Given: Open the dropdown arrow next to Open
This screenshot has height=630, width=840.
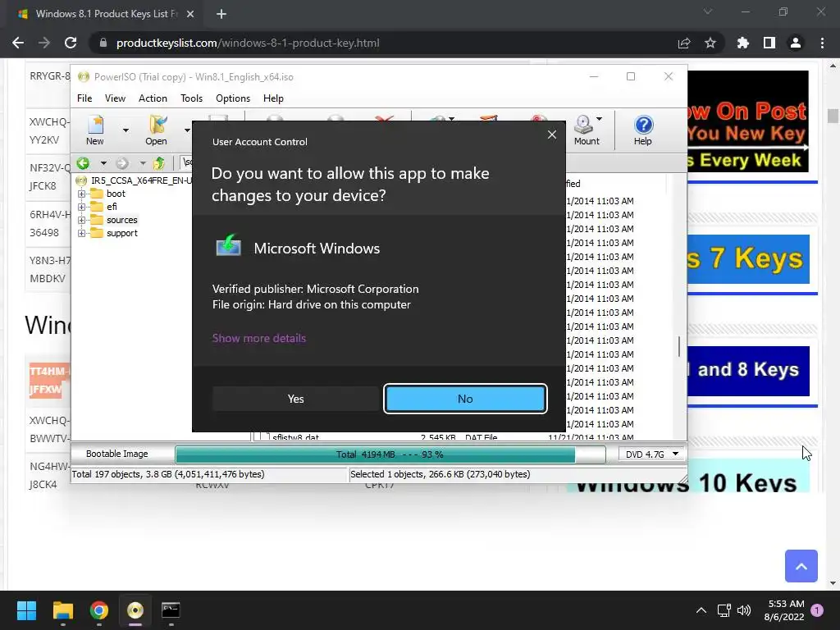Looking at the screenshot, I should tap(187, 130).
